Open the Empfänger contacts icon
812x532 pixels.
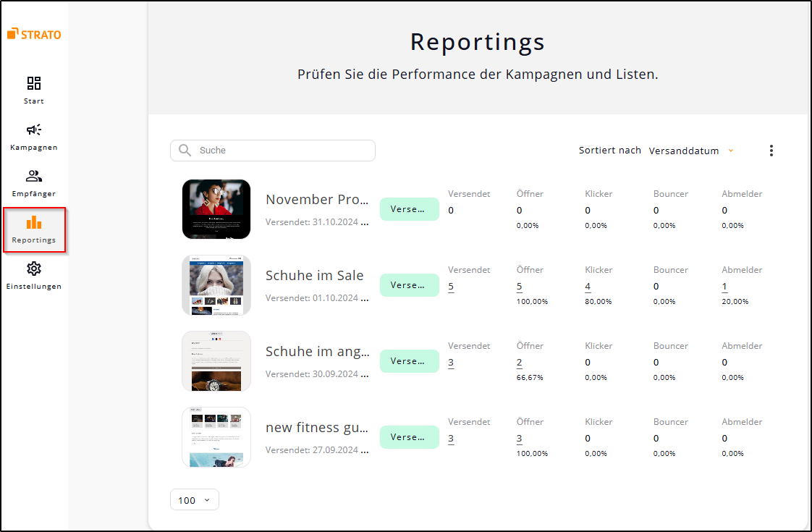[x=33, y=176]
